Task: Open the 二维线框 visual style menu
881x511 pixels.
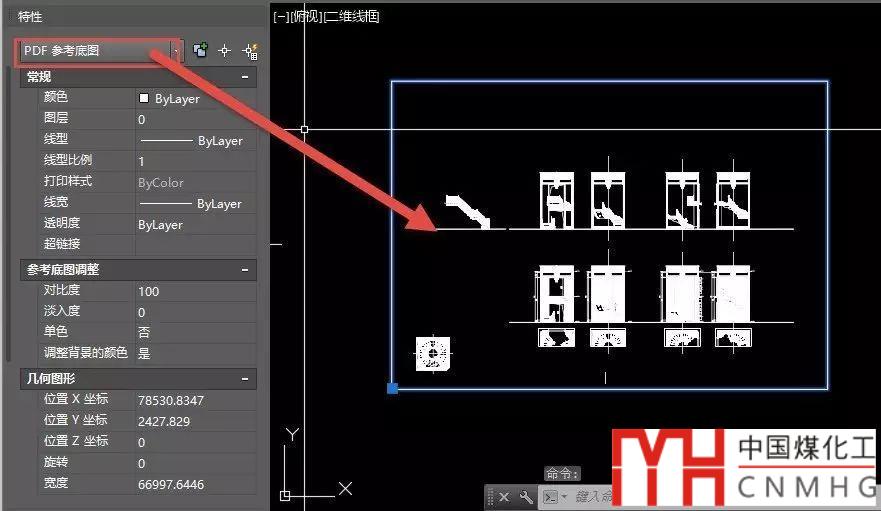Action: (352, 17)
